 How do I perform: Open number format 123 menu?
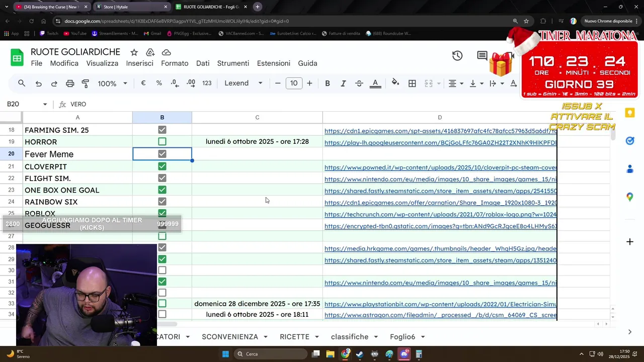click(207, 83)
